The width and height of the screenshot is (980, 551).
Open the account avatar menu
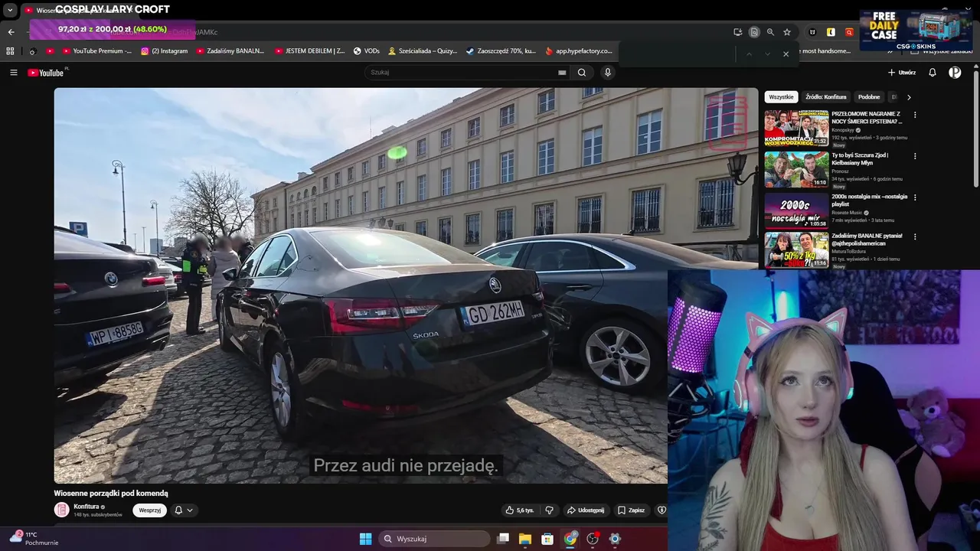(x=955, y=73)
